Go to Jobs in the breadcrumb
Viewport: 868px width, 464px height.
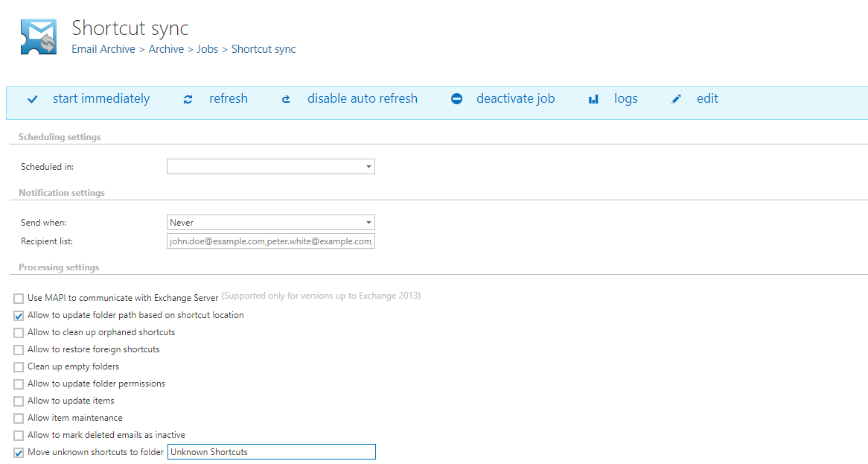click(x=207, y=49)
